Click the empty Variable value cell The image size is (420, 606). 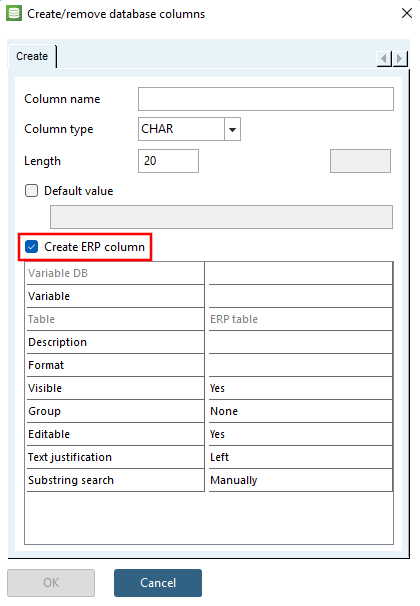pyautogui.click(x=301, y=296)
